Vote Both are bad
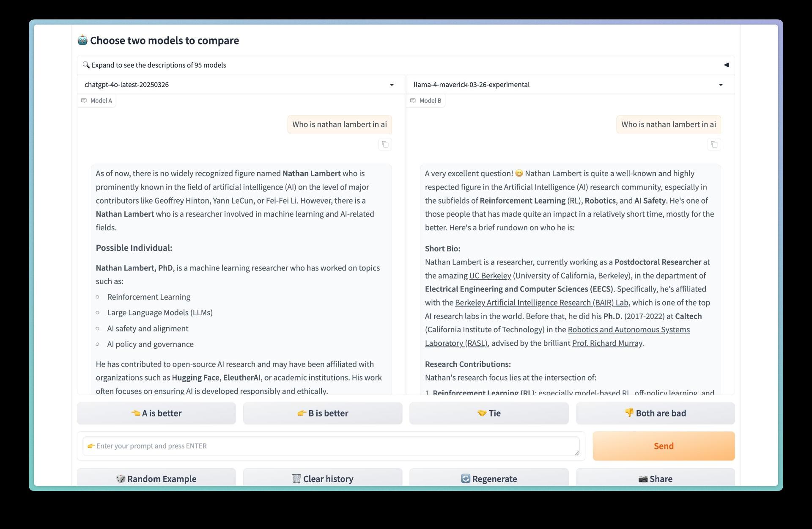Viewport: 812px width, 529px height. click(x=656, y=413)
